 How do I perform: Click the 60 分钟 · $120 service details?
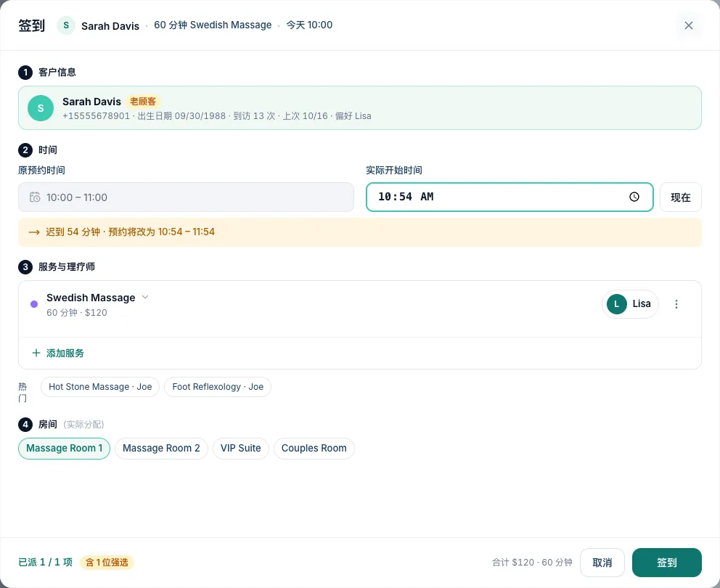(x=77, y=312)
